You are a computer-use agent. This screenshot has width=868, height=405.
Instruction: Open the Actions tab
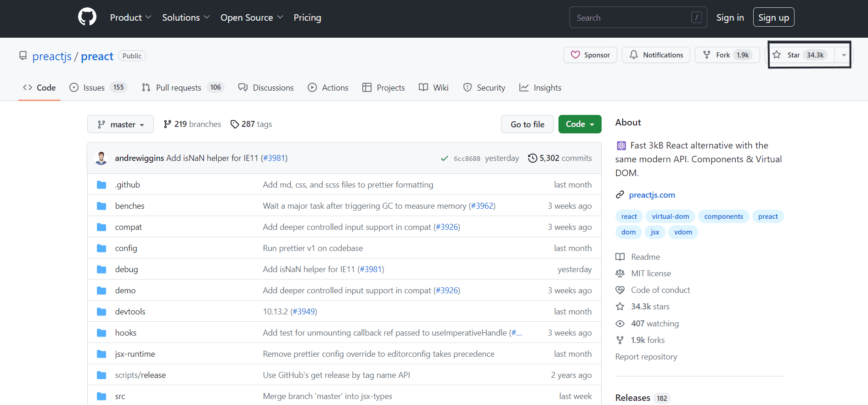coord(328,87)
